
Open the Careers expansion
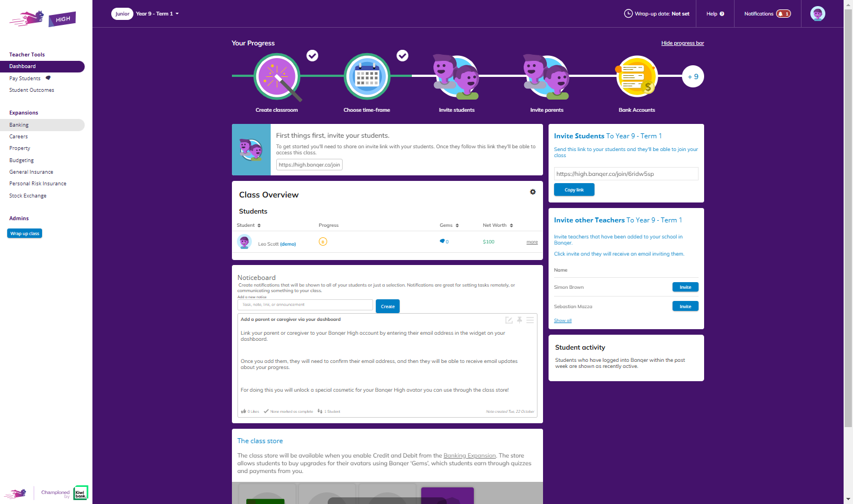18,137
